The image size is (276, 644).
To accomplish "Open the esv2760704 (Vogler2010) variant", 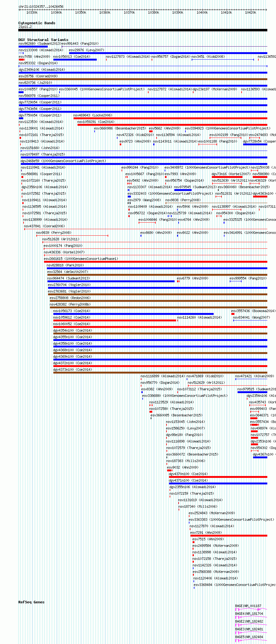I will [x=69, y=285].
